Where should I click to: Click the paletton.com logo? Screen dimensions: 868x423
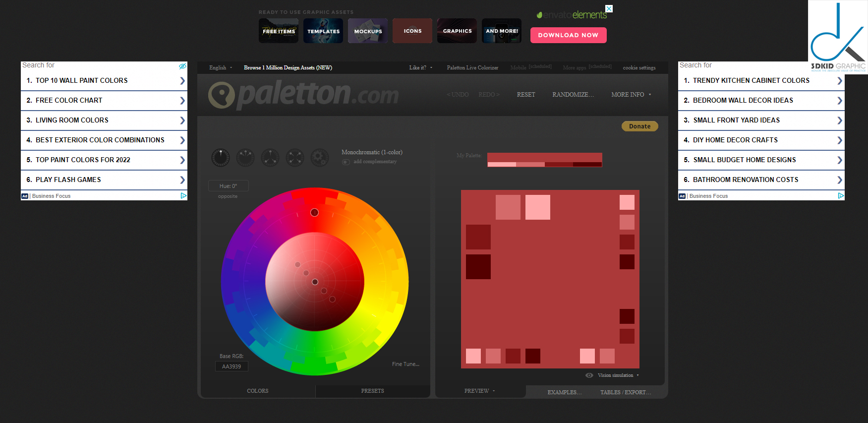click(x=303, y=94)
